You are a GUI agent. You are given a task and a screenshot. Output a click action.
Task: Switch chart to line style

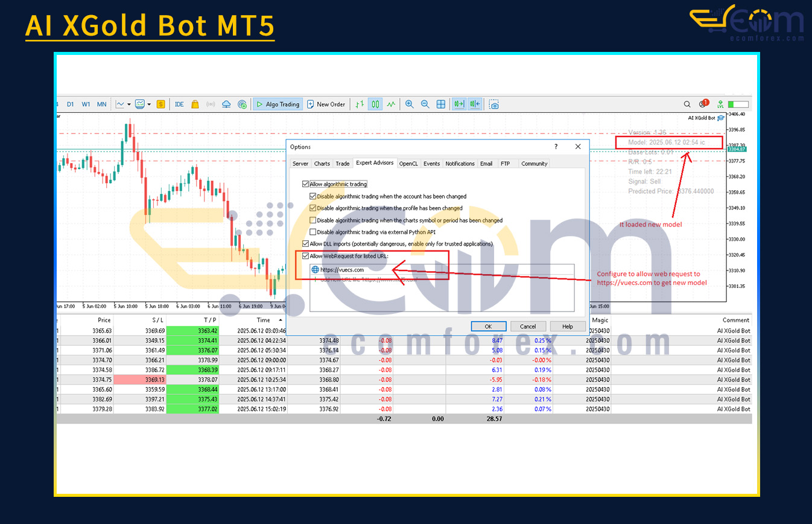pos(391,104)
